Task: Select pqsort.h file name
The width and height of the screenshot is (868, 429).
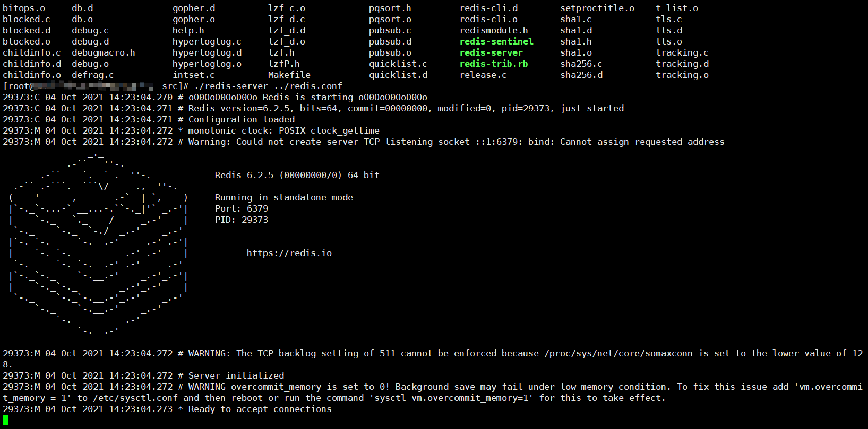Action: [390, 8]
